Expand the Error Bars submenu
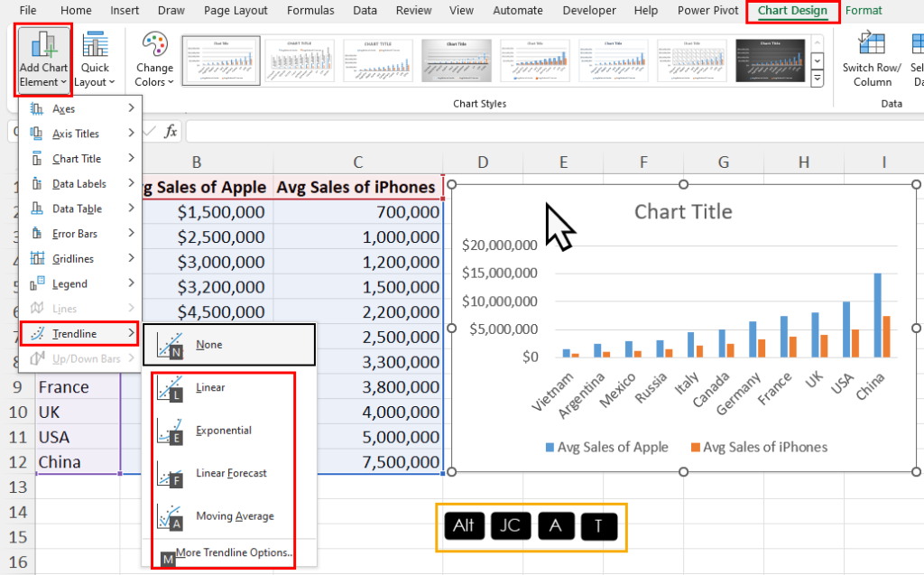This screenshot has height=575, width=924. (80, 234)
